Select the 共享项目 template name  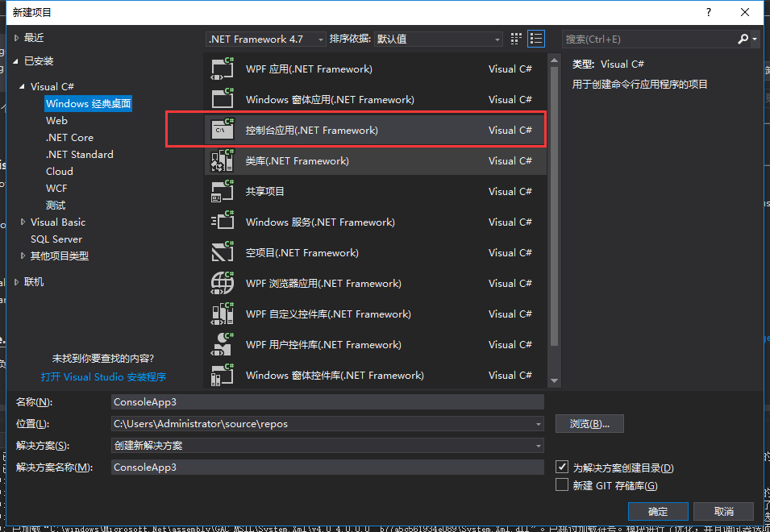click(265, 191)
